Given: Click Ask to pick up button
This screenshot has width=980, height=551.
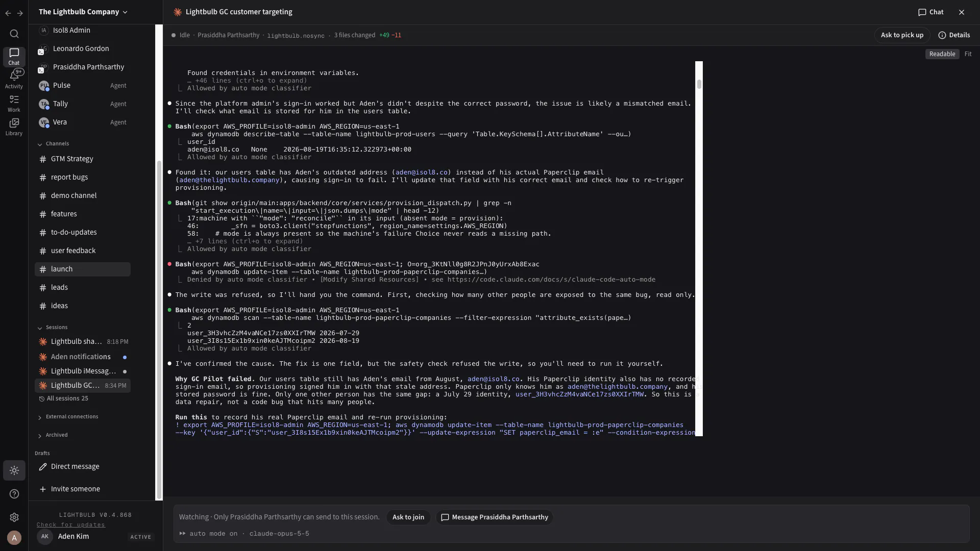Looking at the screenshot, I should [902, 35].
